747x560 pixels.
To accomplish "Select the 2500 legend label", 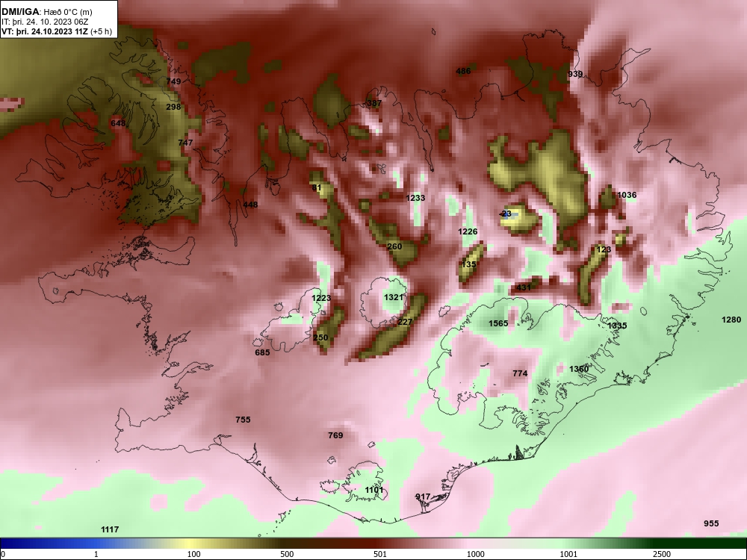I will (x=662, y=554).
